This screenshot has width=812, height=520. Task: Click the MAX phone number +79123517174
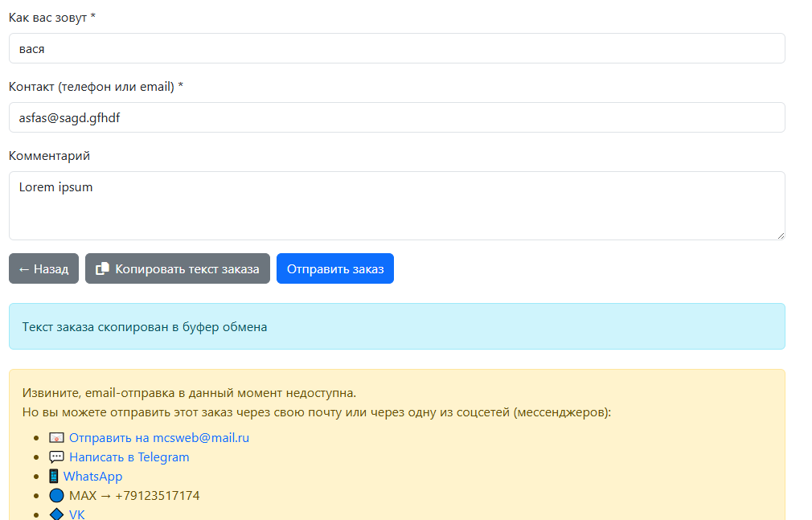(x=158, y=496)
